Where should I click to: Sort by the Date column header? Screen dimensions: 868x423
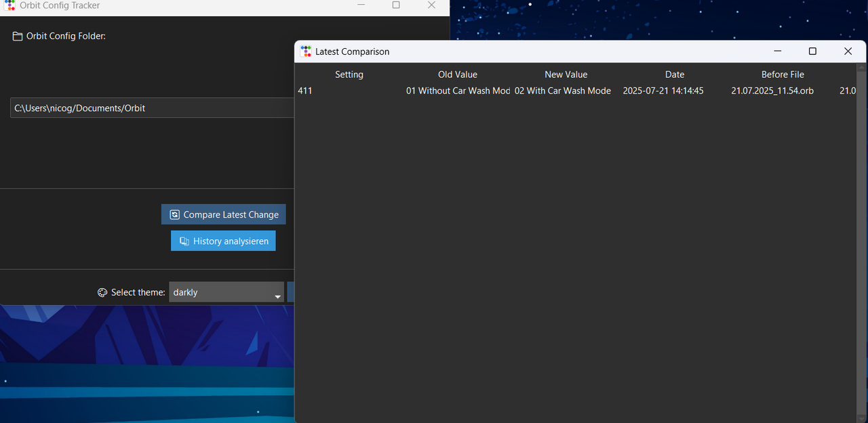coord(675,75)
